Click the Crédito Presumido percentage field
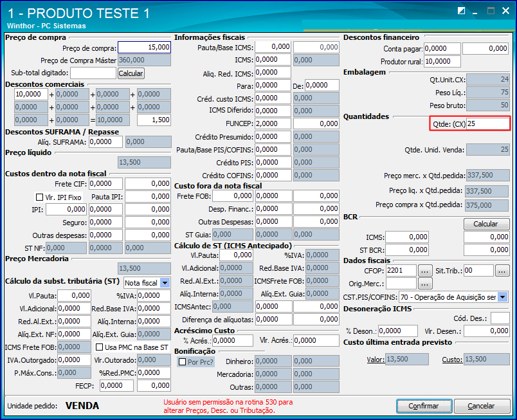The image size is (517, 420). point(273,137)
